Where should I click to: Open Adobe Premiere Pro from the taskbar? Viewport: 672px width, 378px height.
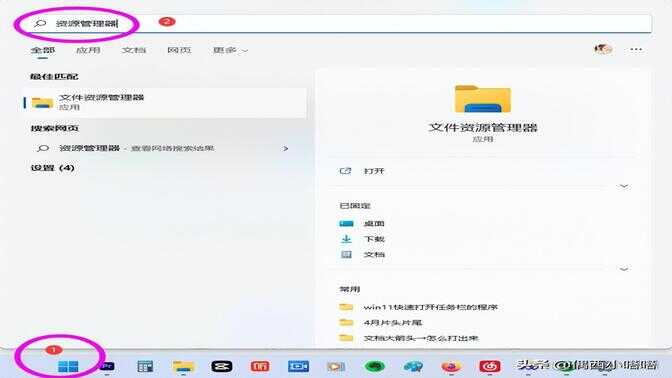click(107, 366)
